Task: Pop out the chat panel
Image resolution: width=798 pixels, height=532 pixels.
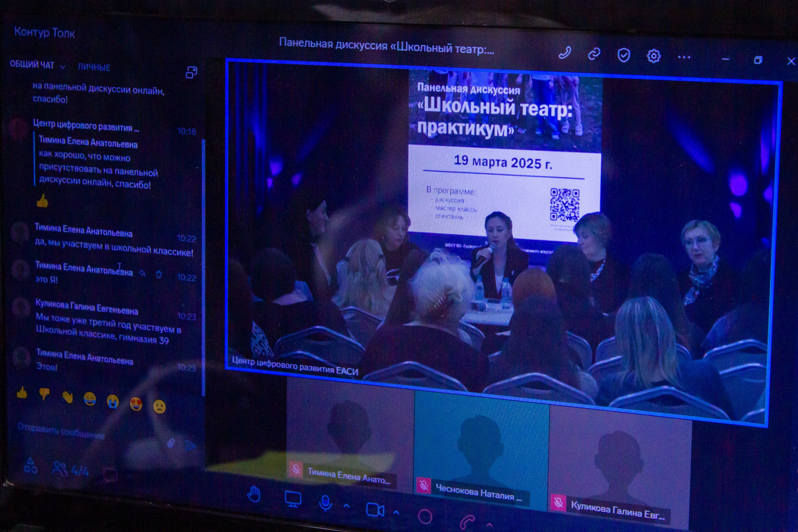Action: click(x=191, y=72)
